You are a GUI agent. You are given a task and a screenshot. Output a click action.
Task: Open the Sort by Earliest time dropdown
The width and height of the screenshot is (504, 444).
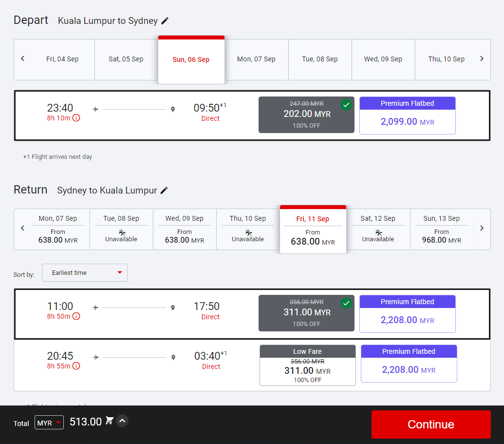[x=85, y=273]
